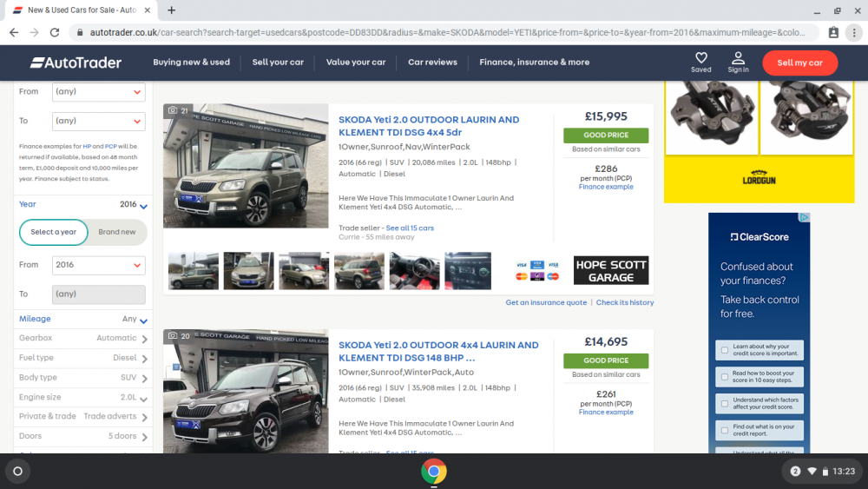
Task: Open Finance example under £286
Action: point(606,188)
